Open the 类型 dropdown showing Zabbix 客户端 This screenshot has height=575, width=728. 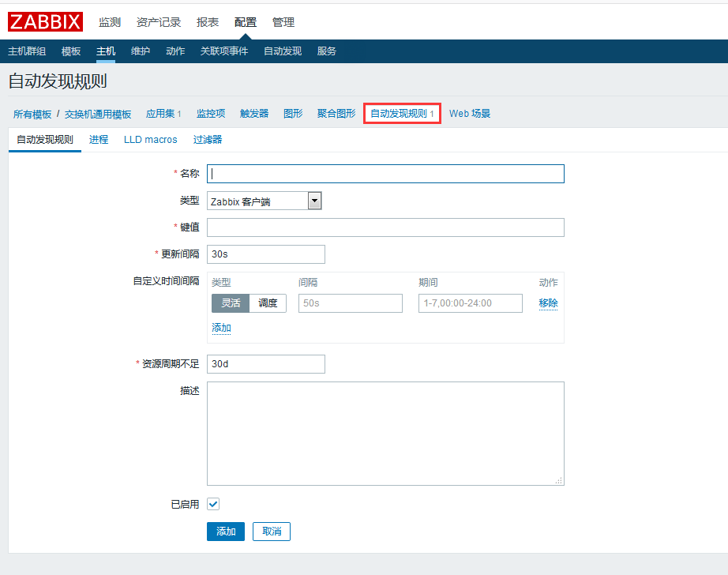[314, 201]
